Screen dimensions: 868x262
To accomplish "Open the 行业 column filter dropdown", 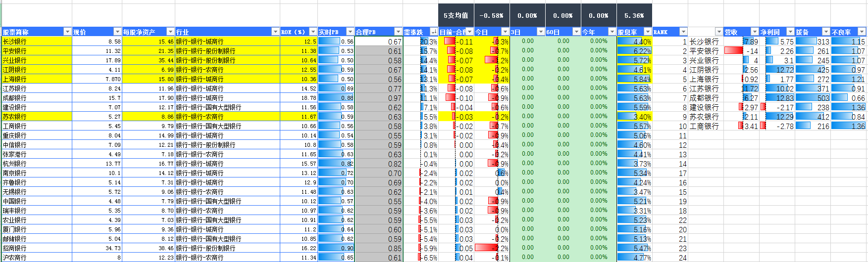I will coord(275,32).
